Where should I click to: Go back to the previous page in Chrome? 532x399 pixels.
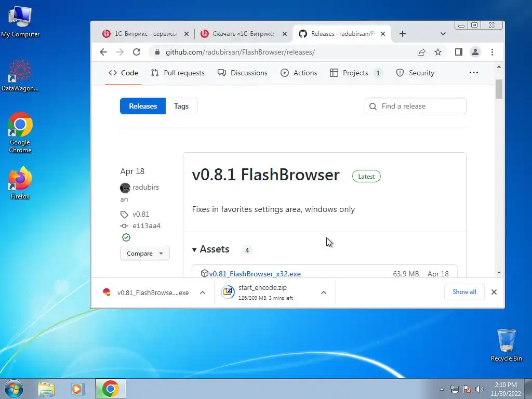tap(103, 52)
